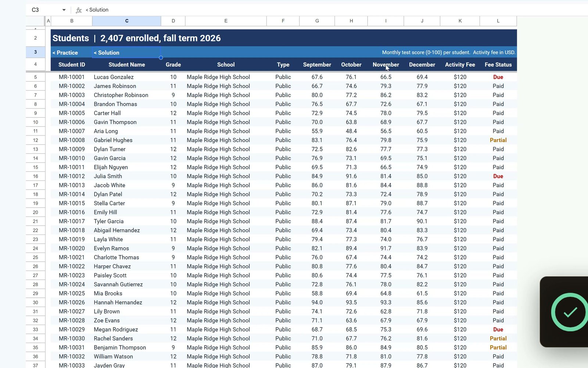Click the "September" column heading
Image resolution: width=588 pixels, height=368 pixels.
[x=317, y=65]
